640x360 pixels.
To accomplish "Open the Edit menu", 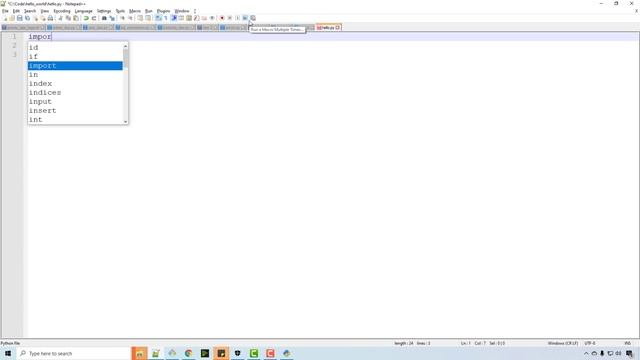I will point(16,11).
